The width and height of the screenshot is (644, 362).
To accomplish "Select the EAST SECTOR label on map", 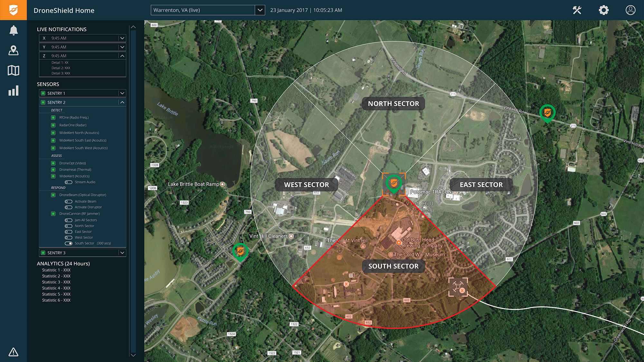I will tap(481, 185).
